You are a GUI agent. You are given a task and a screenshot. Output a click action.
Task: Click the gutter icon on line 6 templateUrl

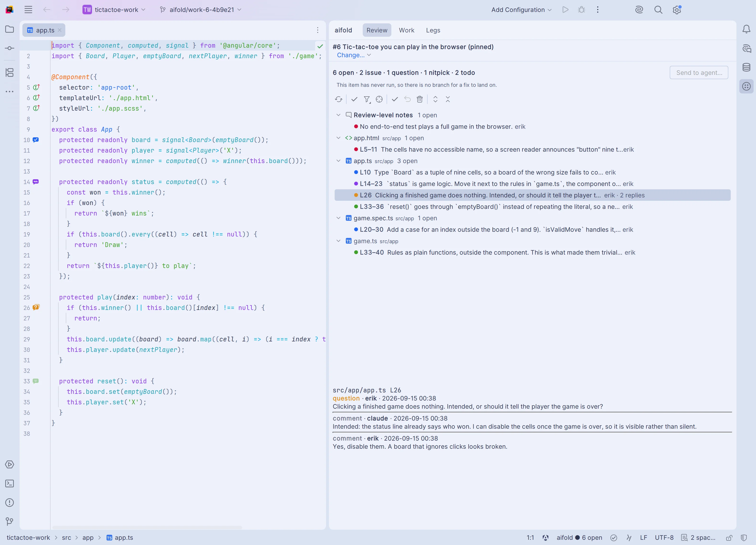tap(36, 98)
